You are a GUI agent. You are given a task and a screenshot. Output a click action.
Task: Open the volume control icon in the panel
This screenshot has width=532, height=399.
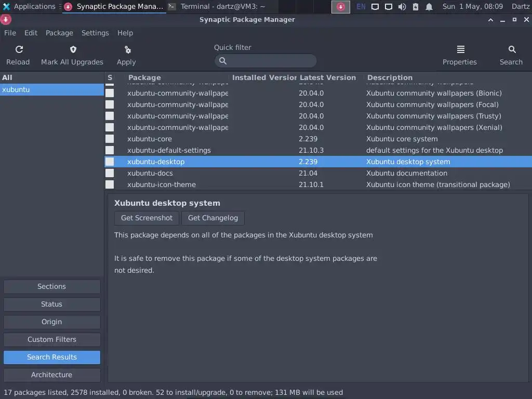pyautogui.click(x=402, y=6)
